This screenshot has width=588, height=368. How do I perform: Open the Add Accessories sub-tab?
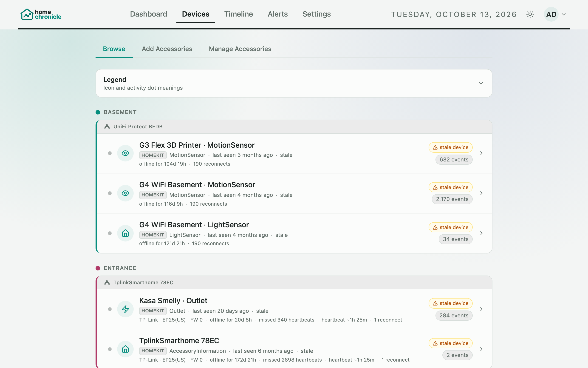(167, 49)
